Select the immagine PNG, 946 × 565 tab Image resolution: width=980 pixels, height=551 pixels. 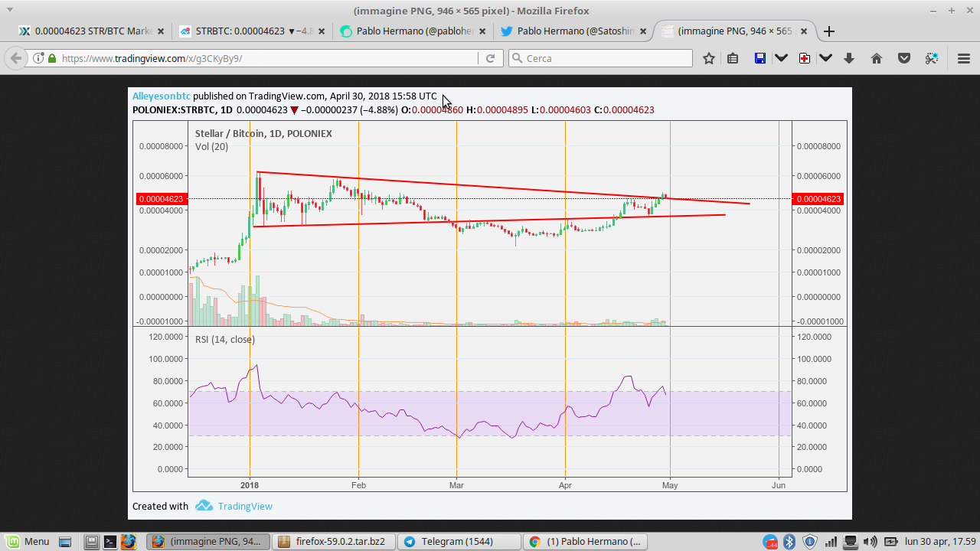click(x=735, y=31)
